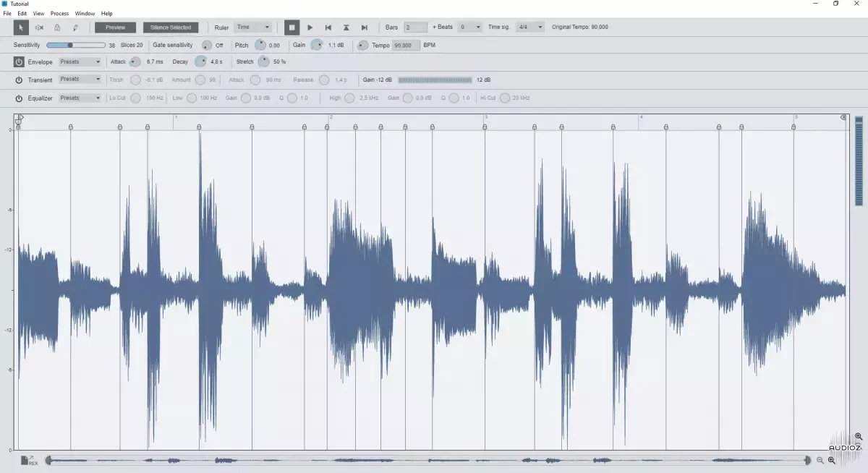Viewport: 868px width, 473px height.
Task: Click the Bars input field
Action: coord(416,27)
